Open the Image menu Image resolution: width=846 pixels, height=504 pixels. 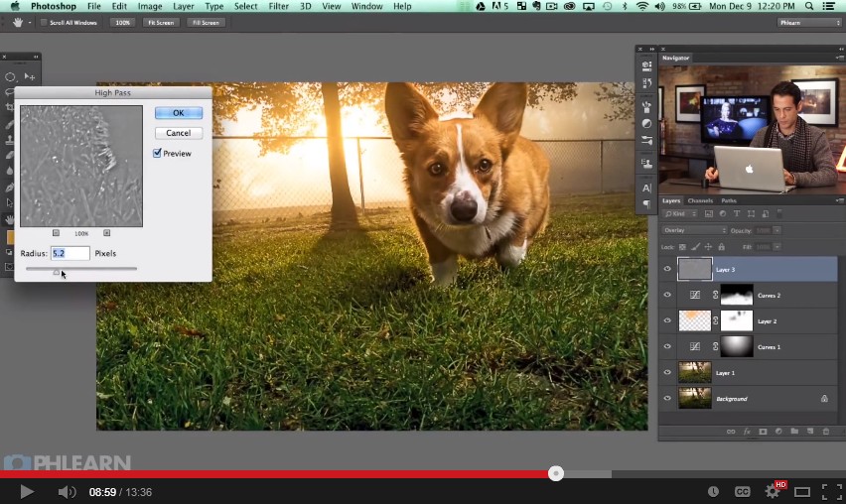150,7
